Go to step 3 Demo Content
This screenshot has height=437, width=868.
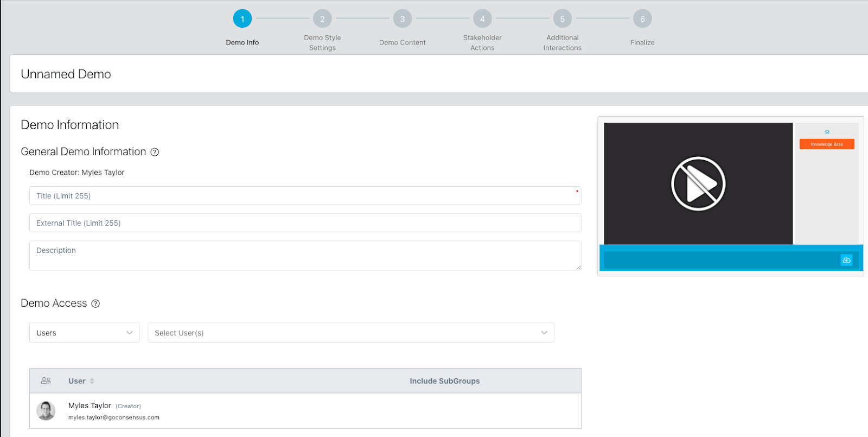coord(403,19)
